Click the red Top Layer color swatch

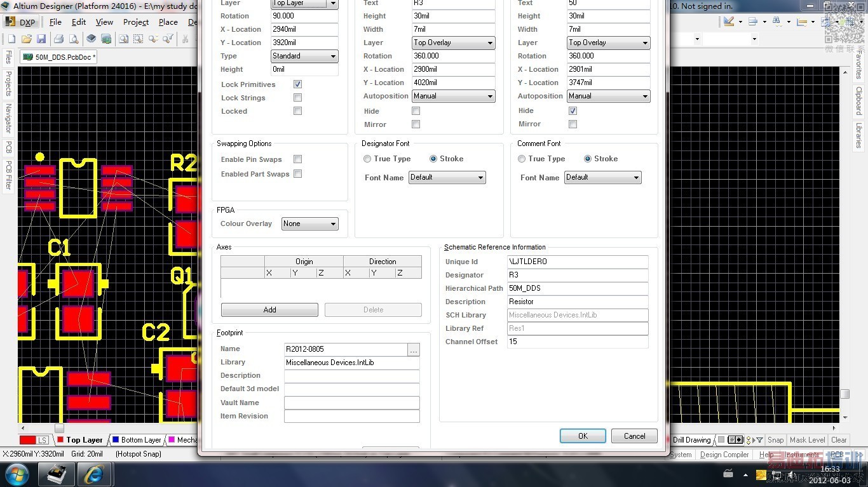point(60,439)
